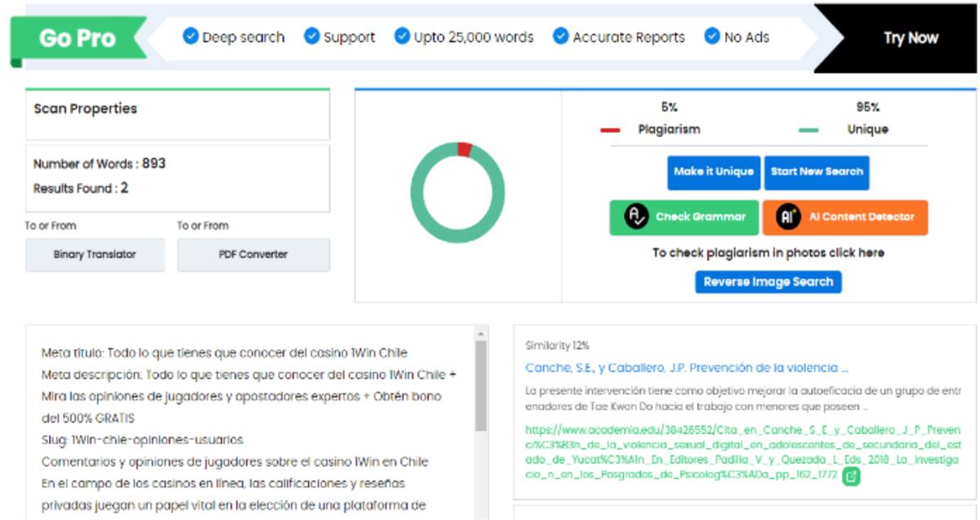Click the Go Pro green ribbon badge
Screen dimensions: 980x520
coord(78,38)
